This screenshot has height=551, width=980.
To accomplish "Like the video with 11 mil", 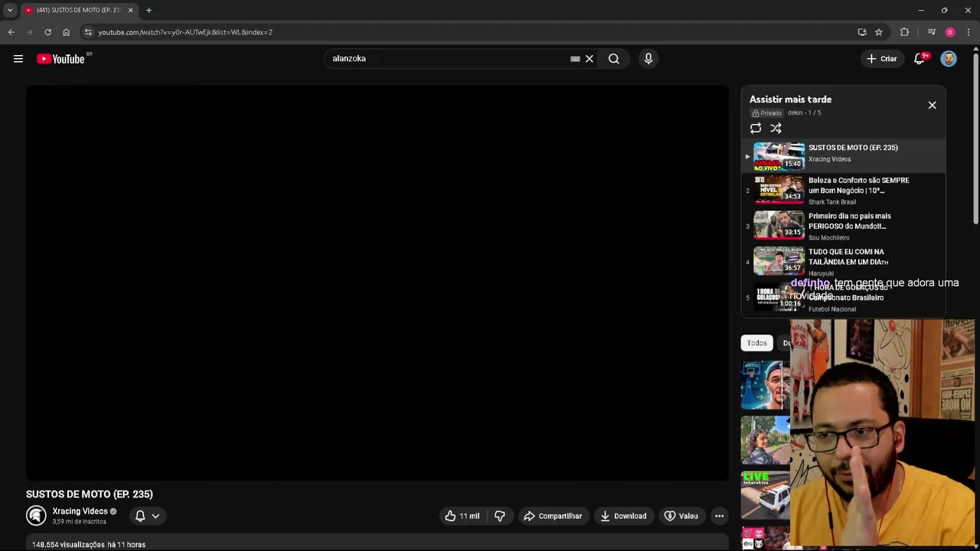I will tap(462, 516).
